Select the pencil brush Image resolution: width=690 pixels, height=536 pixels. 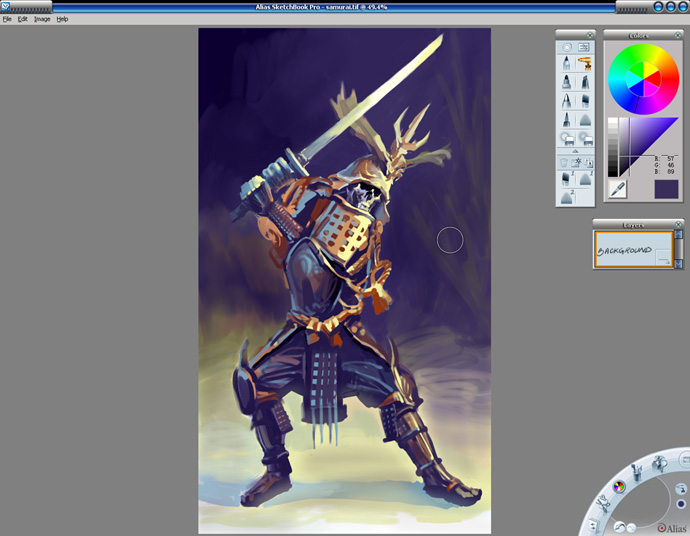click(x=566, y=63)
